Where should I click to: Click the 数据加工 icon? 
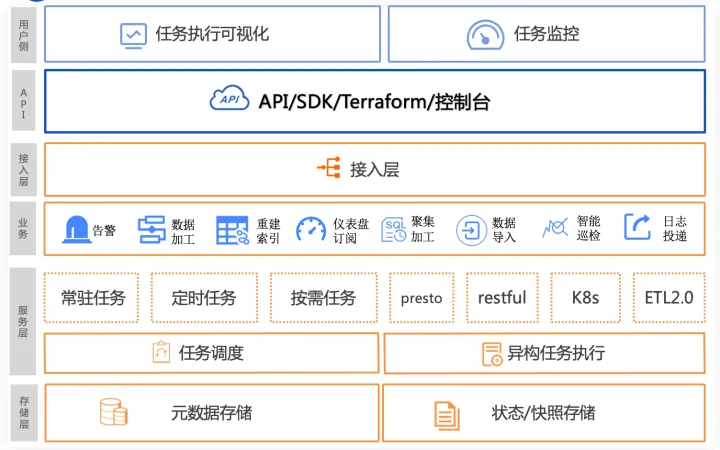tap(152, 230)
